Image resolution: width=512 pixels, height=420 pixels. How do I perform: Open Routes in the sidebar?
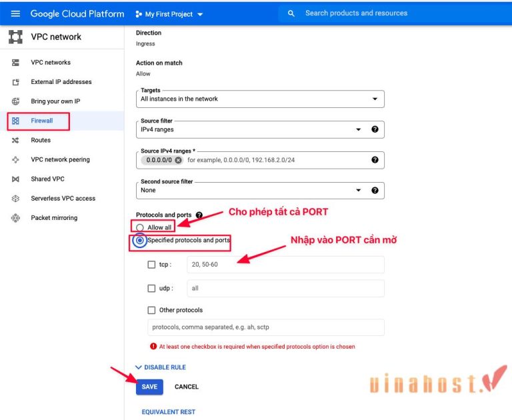(41, 141)
